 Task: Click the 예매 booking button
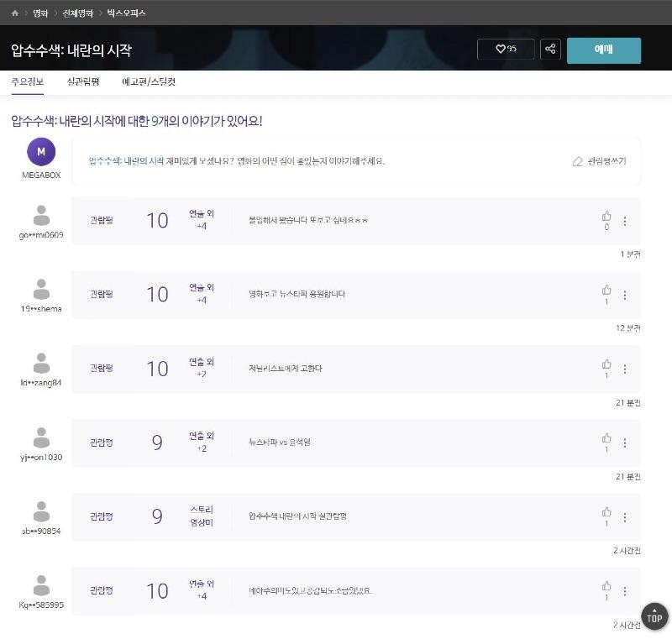603,50
